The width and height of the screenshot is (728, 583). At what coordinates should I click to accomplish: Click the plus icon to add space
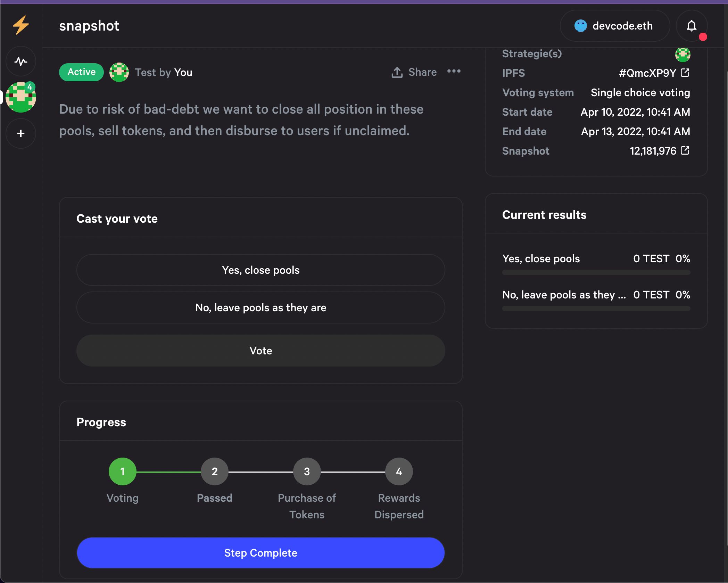pyautogui.click(x=21, y=133)
